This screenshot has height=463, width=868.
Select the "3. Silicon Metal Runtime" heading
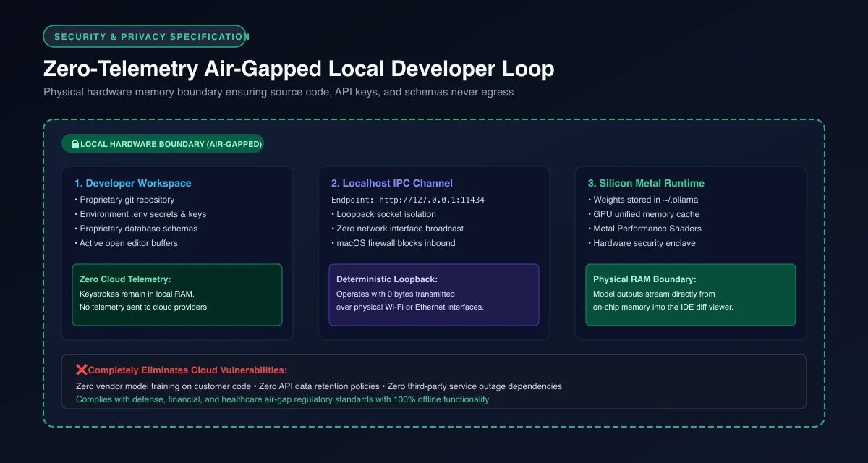click(646, 184)
